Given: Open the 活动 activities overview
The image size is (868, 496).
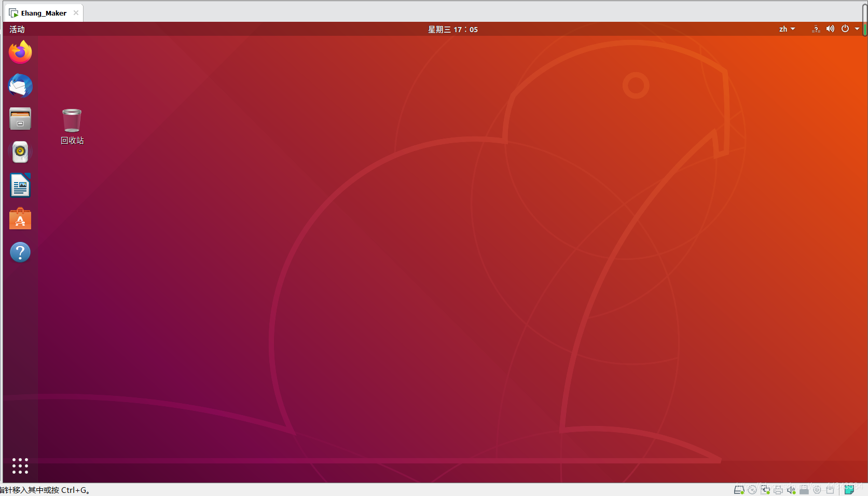Looking at the screenshot, I should tap(17, 30).
